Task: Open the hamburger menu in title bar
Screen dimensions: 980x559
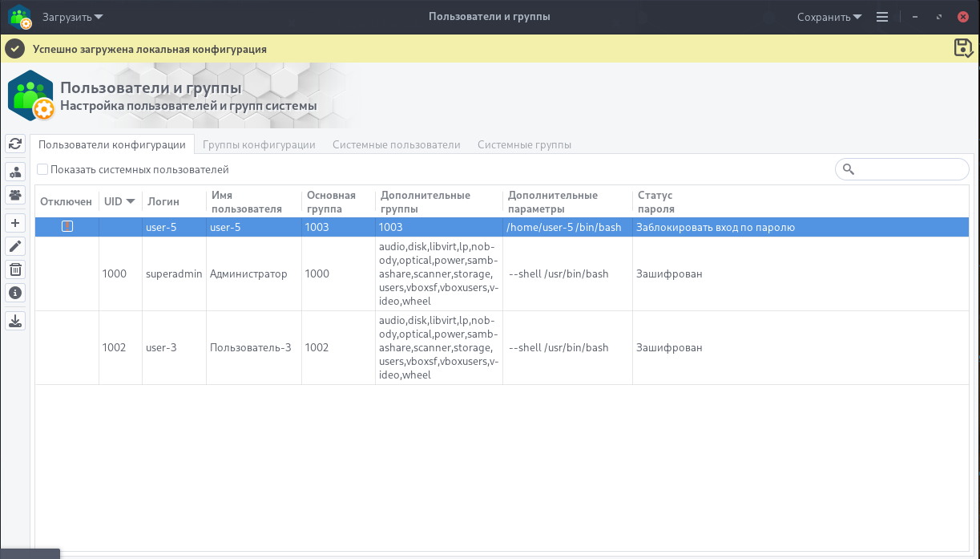Action: pos(882,17)
